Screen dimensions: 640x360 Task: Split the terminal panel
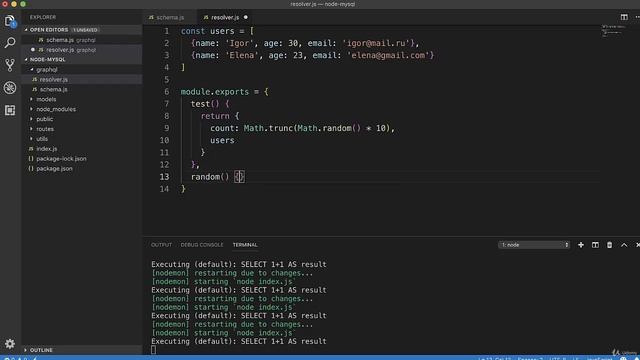[595, 245]
